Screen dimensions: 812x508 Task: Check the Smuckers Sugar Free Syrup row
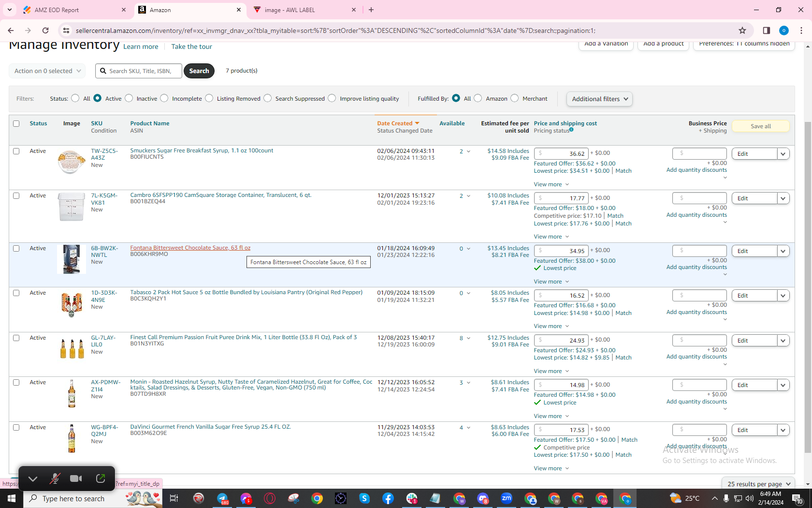click(x=16, y=151)
